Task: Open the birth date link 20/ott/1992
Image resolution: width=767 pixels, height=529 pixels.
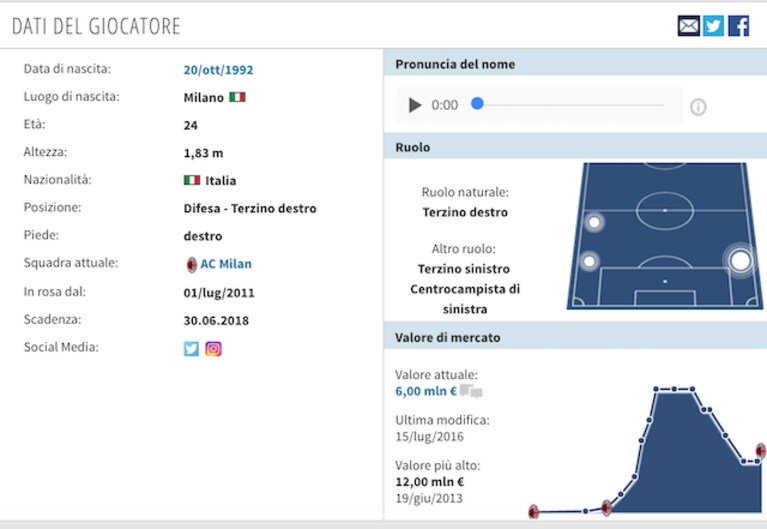Action: pyautogui.click(x=218, y=70)
